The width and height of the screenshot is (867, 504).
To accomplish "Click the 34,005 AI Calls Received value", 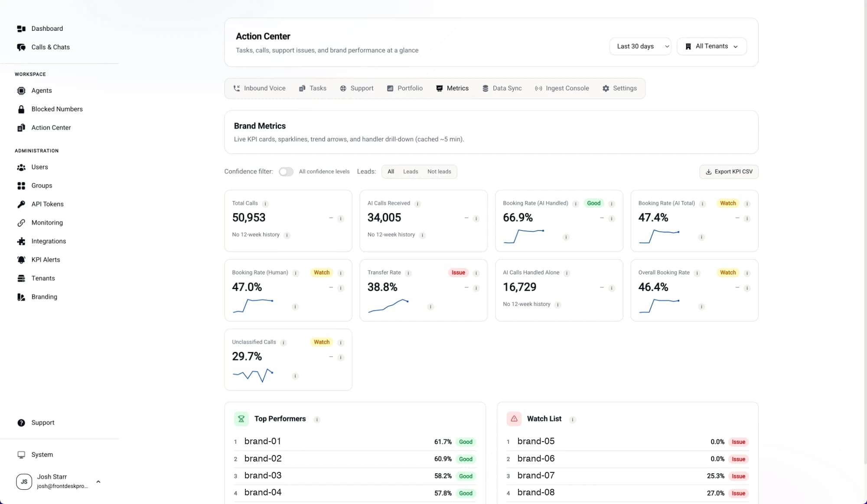I will pos(384,218).
